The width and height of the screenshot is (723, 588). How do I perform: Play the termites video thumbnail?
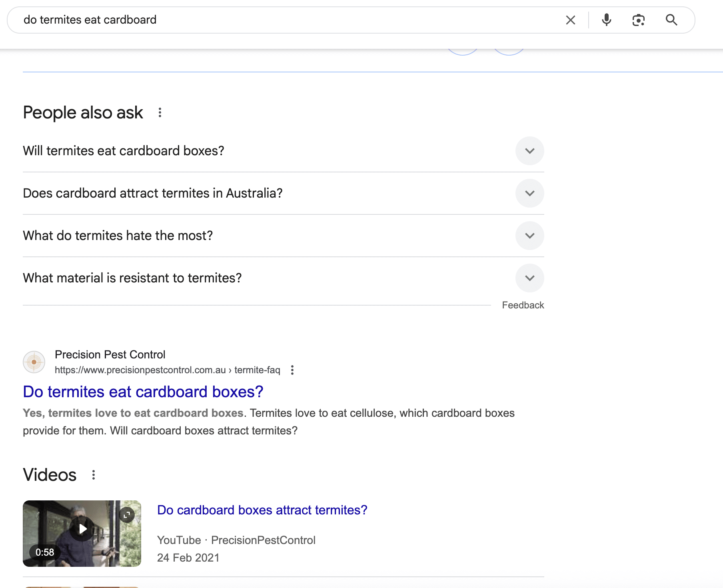point(82,529)
